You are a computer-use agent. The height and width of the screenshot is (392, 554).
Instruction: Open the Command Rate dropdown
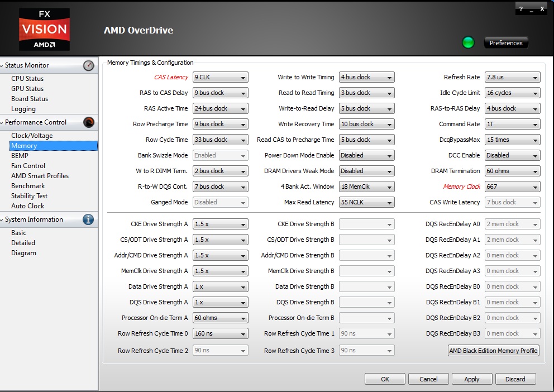click(513, 124)
